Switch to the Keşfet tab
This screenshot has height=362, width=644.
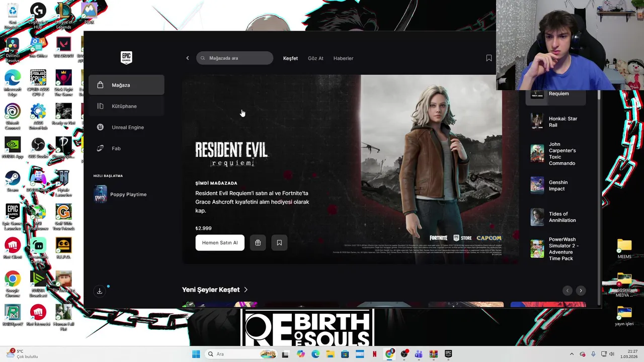(x=290, y=58)
